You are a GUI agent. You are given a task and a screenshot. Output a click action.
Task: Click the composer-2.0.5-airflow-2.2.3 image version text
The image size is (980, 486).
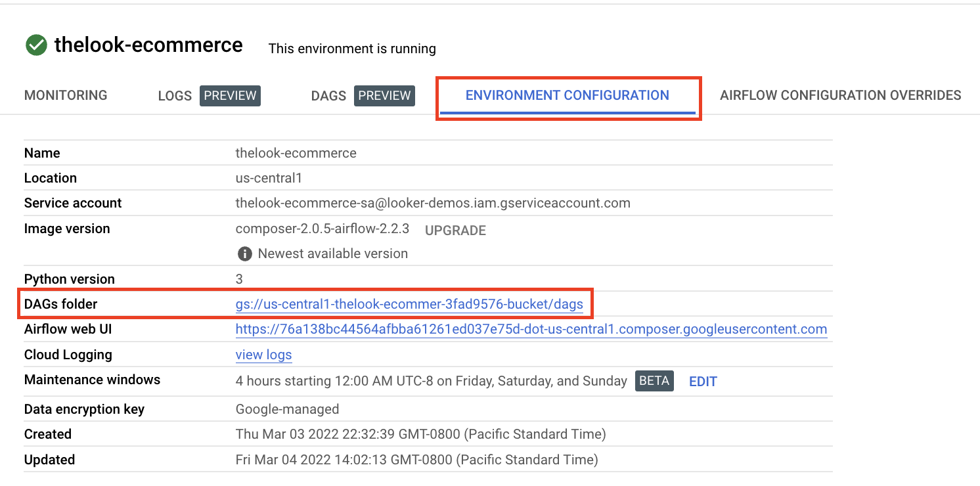pos(322,229)
